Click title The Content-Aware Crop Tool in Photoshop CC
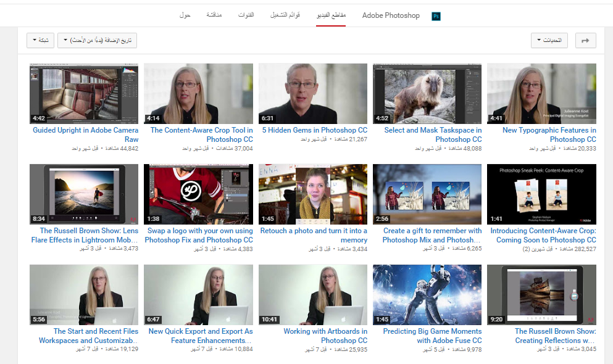This screenshot has width=613, height=364. coord(202,134)
